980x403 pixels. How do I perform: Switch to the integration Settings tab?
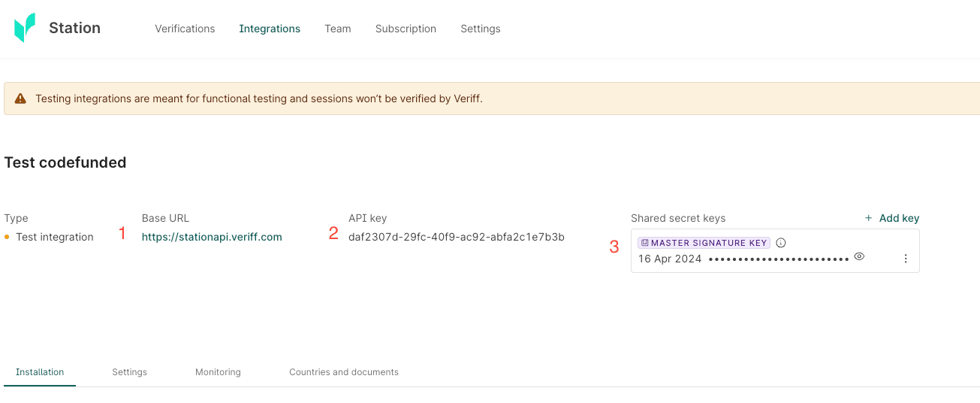click(x=130, y=372)
